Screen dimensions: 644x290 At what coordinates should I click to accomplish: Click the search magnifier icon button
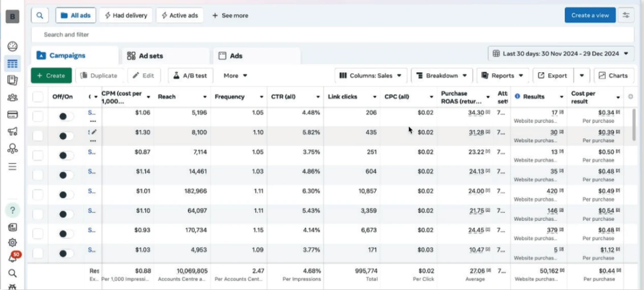[x=39, y=15]
